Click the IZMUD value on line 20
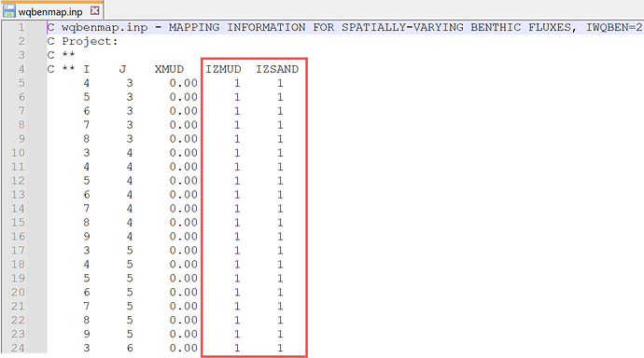644x358 pixels. click(x=237, y=293)
